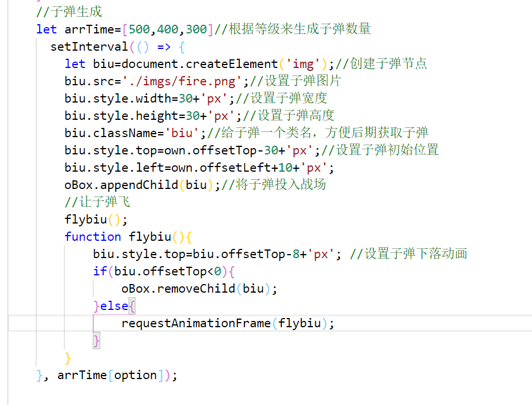Click 'flybiu' argument in requestAnimationFrame
The image size is (532, 405).
click(x=300, y=323)
